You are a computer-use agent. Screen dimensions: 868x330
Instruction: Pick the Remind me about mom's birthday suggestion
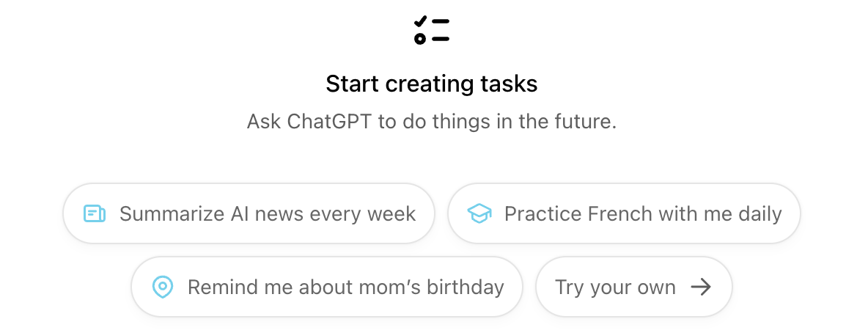326,287
